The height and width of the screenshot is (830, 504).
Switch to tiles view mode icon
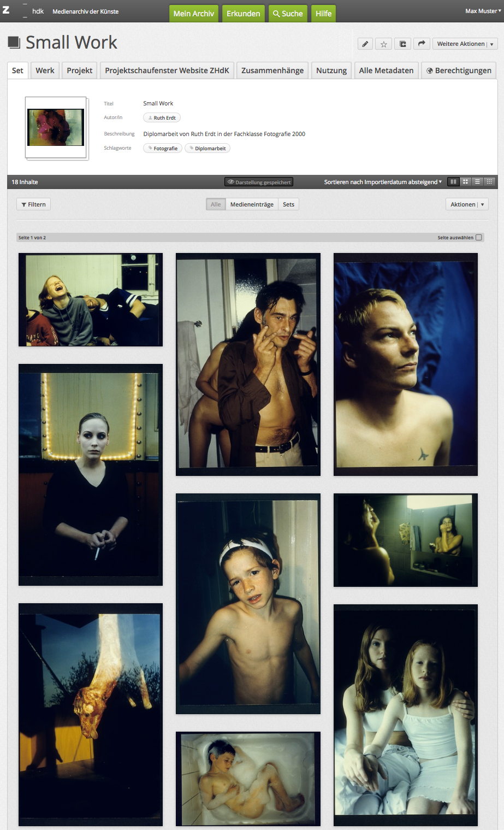453,182
